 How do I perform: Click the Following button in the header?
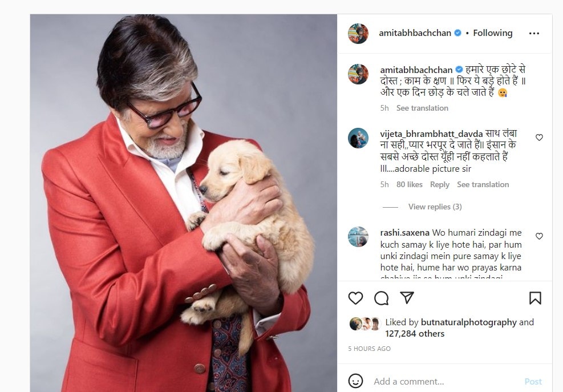tap(492, 33)
